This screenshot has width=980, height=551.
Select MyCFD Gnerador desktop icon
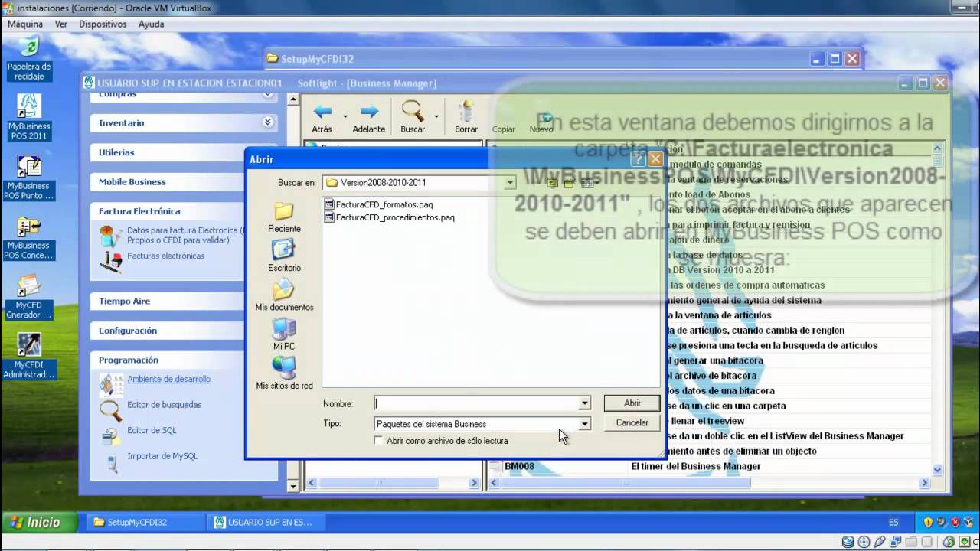point(29,296)
